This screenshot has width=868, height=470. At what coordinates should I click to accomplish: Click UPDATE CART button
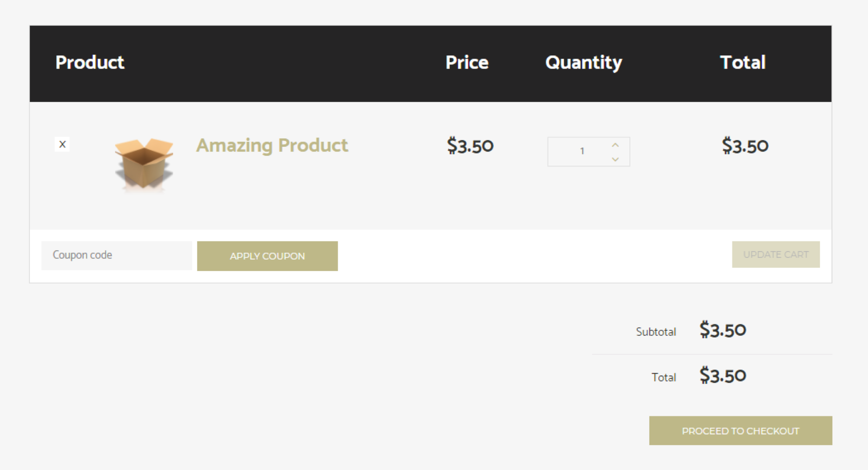point(775,255)
